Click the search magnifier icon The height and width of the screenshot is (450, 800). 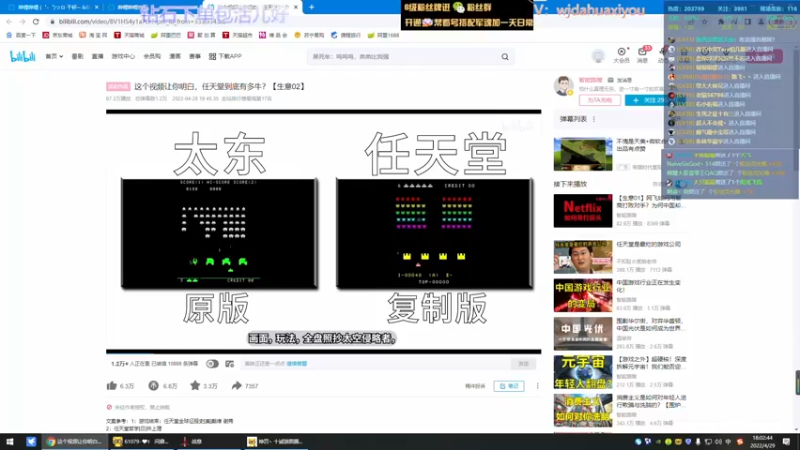point(505,57)
